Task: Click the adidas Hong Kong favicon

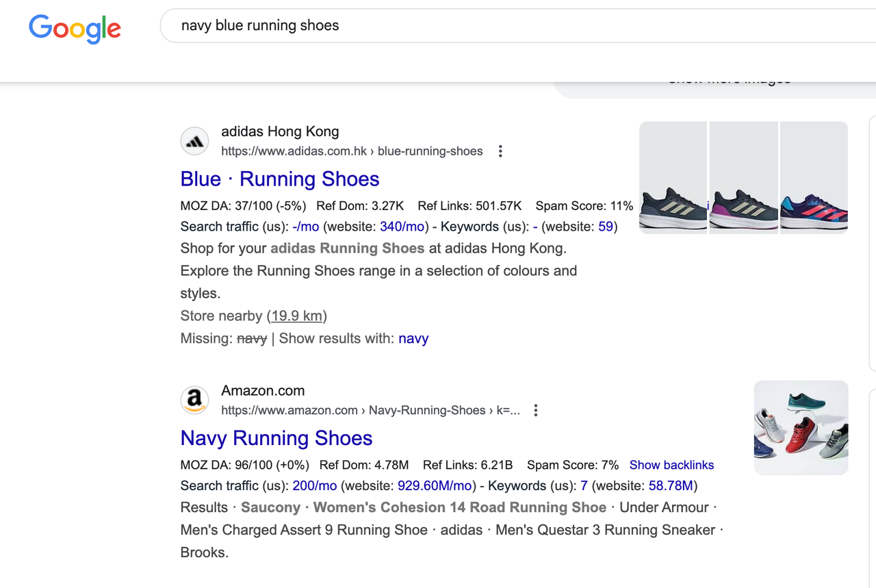Action: click(195, 142)
